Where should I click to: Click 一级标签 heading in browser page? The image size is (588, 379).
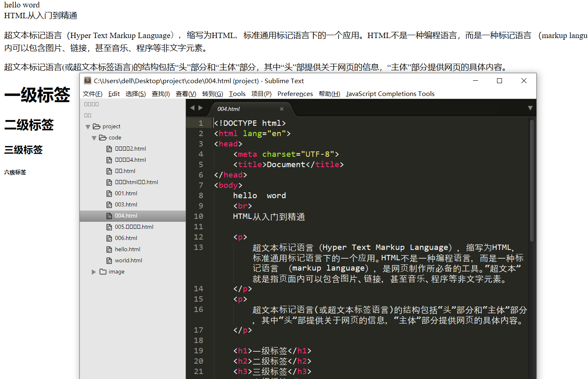point(37,95)
